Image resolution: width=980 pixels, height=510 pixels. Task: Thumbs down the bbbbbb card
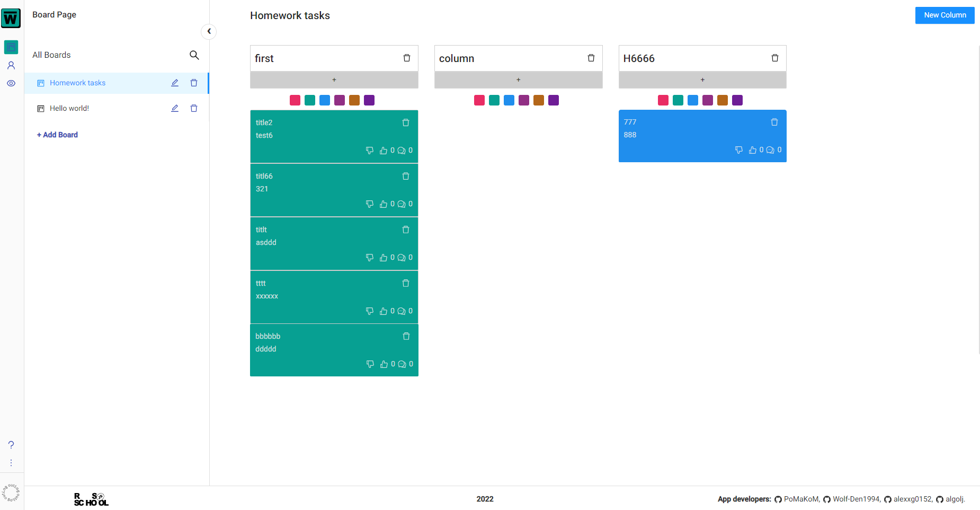point(370,364)
